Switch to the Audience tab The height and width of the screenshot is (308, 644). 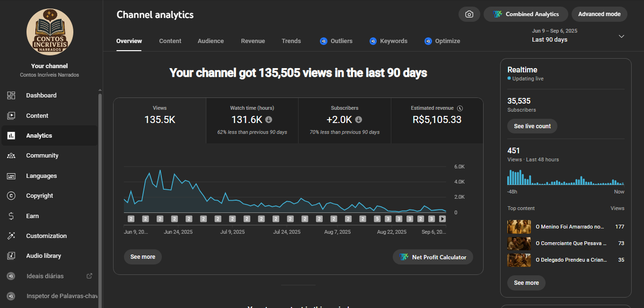pos(211,41)
